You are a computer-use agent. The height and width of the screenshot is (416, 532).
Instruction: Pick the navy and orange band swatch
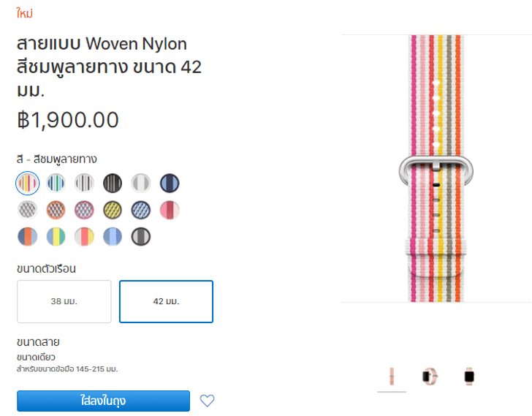pyautogui.click(x=28, y=236)
